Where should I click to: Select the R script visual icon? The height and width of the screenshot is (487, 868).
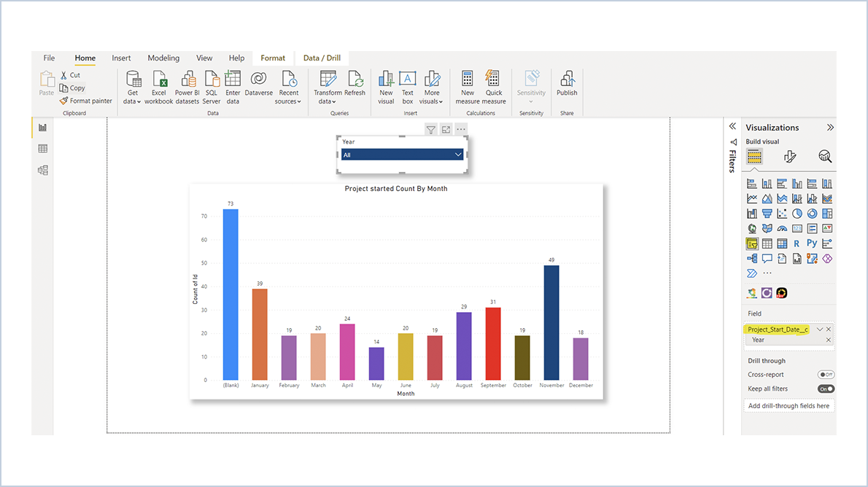797,243
